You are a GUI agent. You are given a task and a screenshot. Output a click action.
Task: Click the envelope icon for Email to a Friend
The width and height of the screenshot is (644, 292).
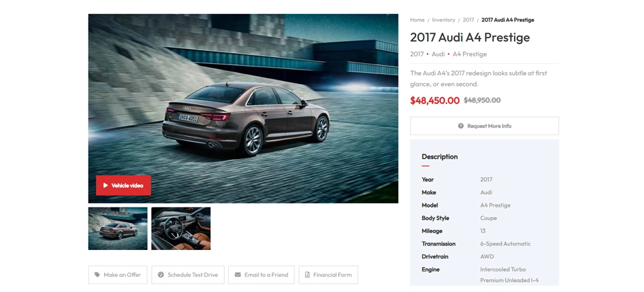tap(237, 275)
